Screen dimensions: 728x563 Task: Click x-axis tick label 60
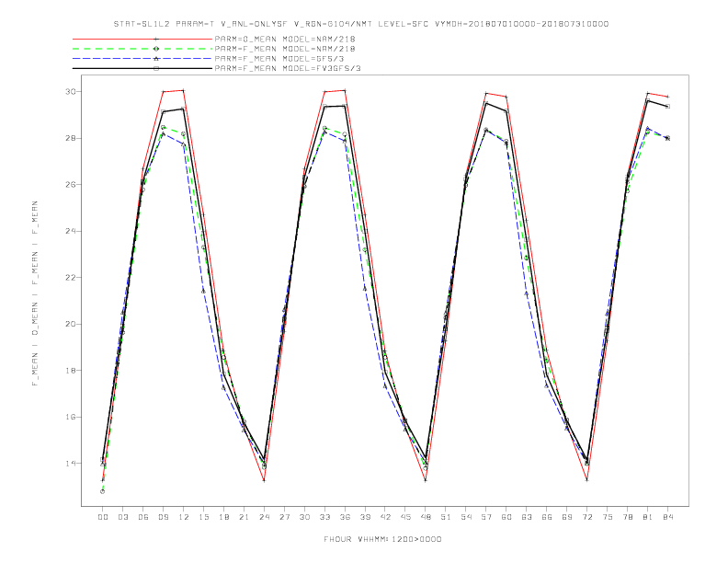click(506, 517)
